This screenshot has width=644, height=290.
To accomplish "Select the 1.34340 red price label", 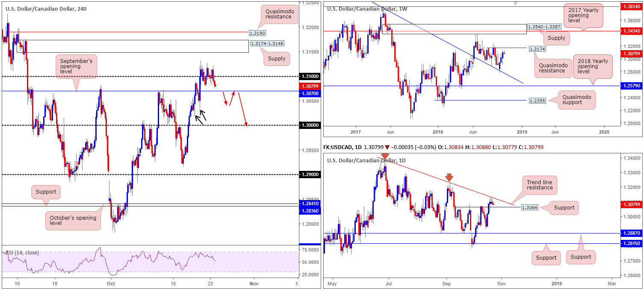I will pyautogui.click(x=631, y=31).
